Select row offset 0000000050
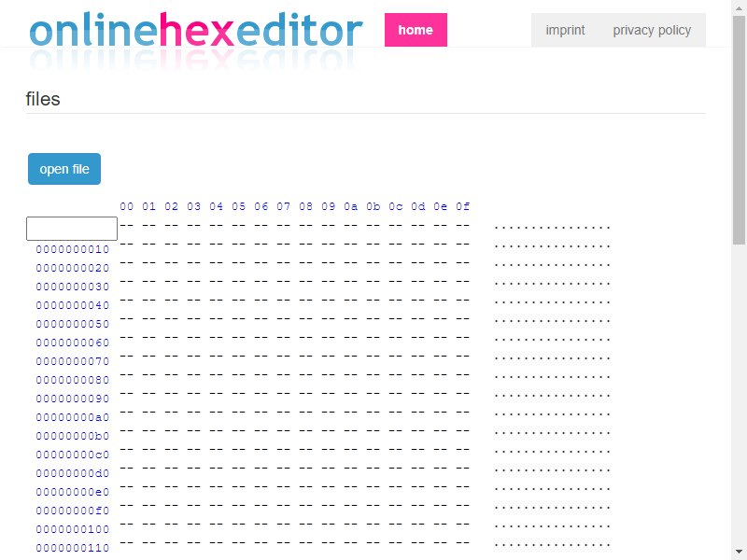Screen dimensions: 747x560 coord(73,324)
